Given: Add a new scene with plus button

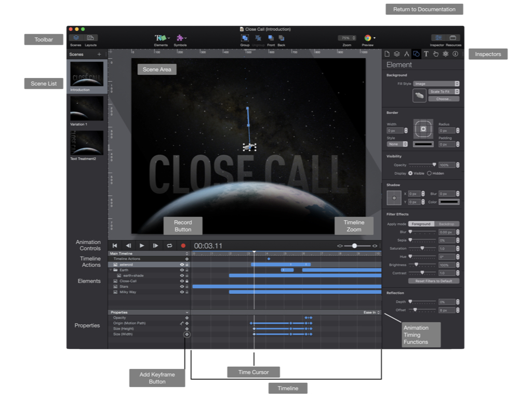Looking at the screenshot, I should (99, 54).
